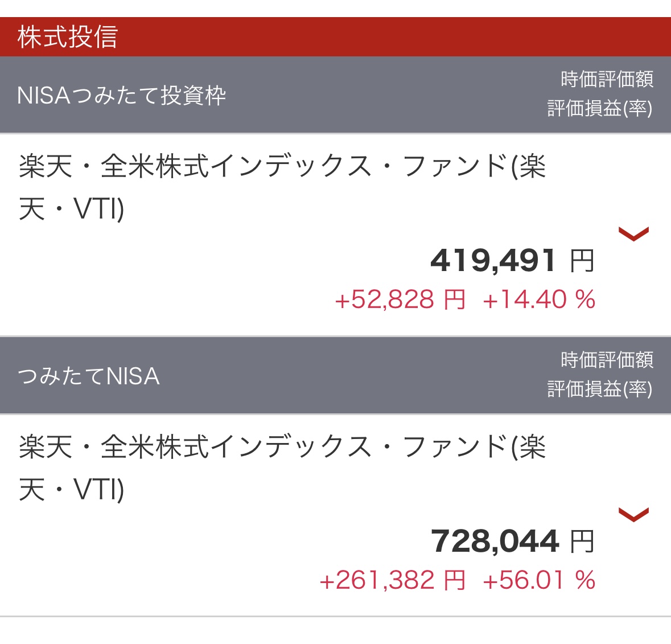
Task: Click the 728,044 valuation amount
Action: [x=495, y=541]
